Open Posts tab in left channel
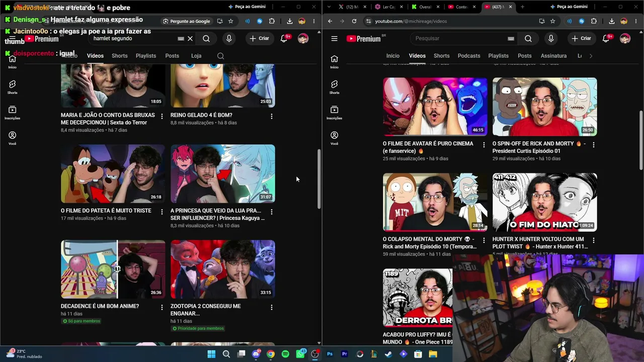Screen dimensions: 644x362 (172, 56)
